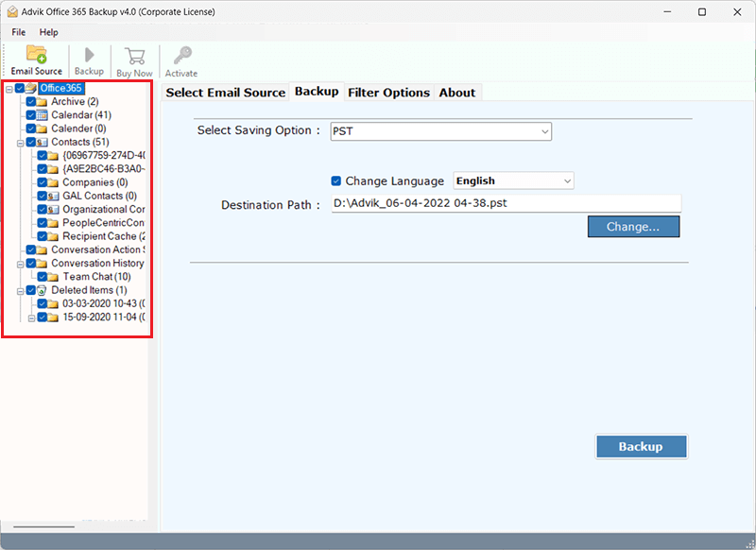Click the {A9E2BC46-B3A0 folder icon
The image size is (756, 550).
point(53,169)
